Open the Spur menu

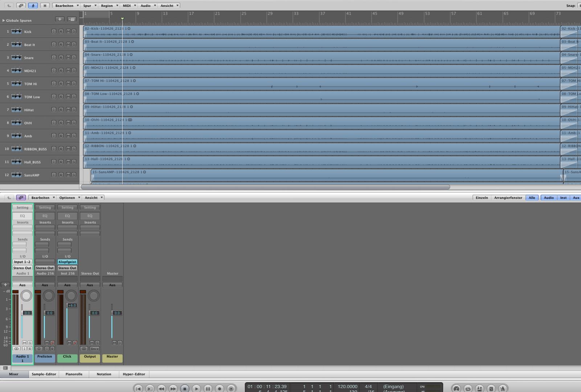point(90,5)
